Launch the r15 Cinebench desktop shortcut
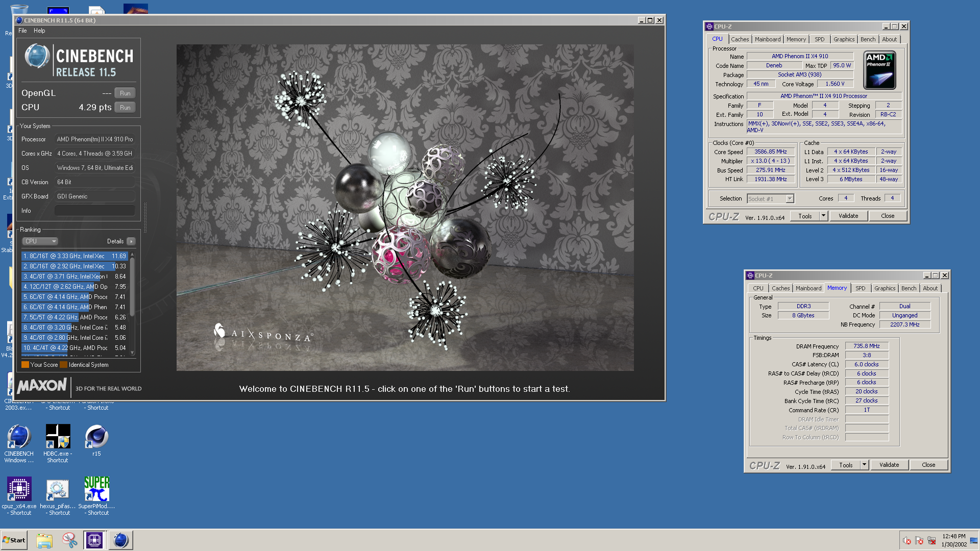Viewport: 980px width, 551px height. 96,441
